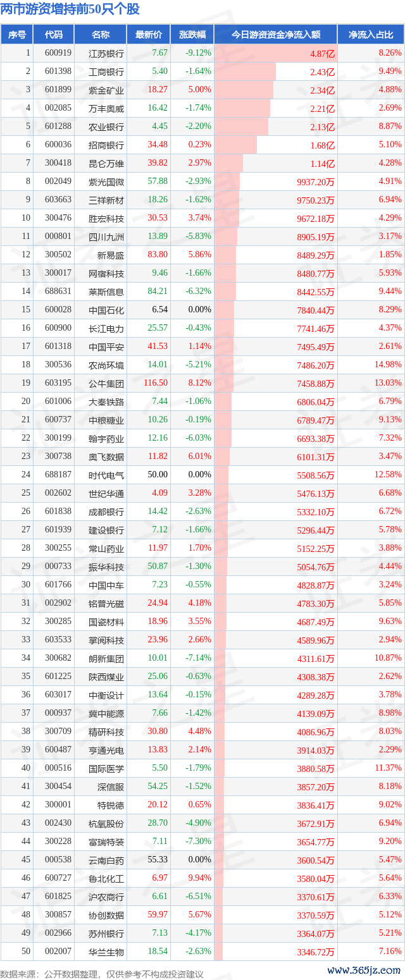This screenshot has height=980, width=405.
Task: Click stock code 000801
Action: [58, 236]
